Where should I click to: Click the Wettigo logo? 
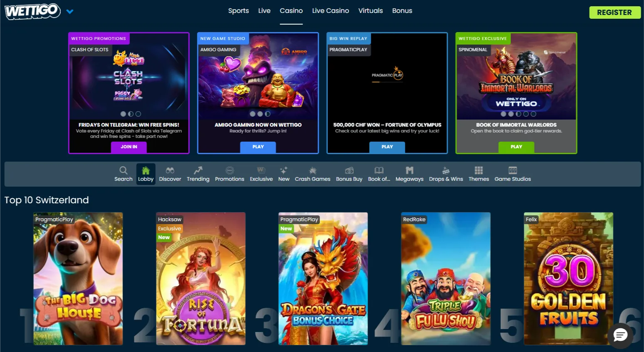pyautogui.click(x=32, y=11)
